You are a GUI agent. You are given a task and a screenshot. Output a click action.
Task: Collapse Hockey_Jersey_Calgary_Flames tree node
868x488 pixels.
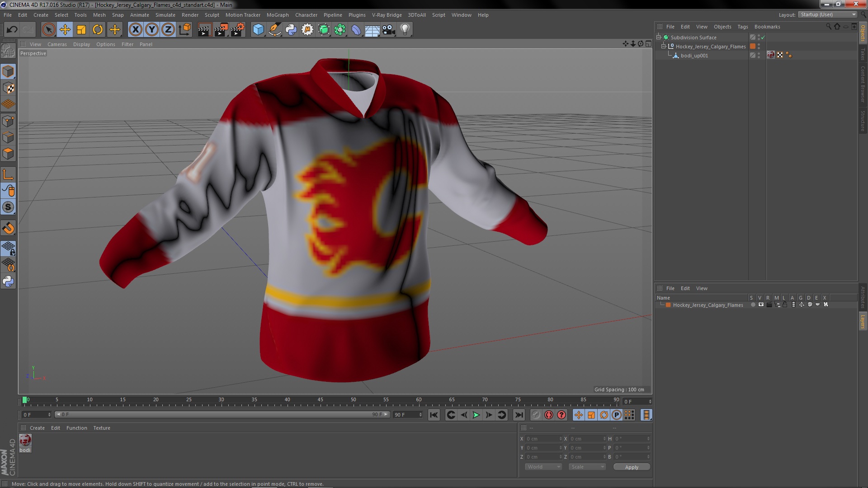(x=664, y=46)
